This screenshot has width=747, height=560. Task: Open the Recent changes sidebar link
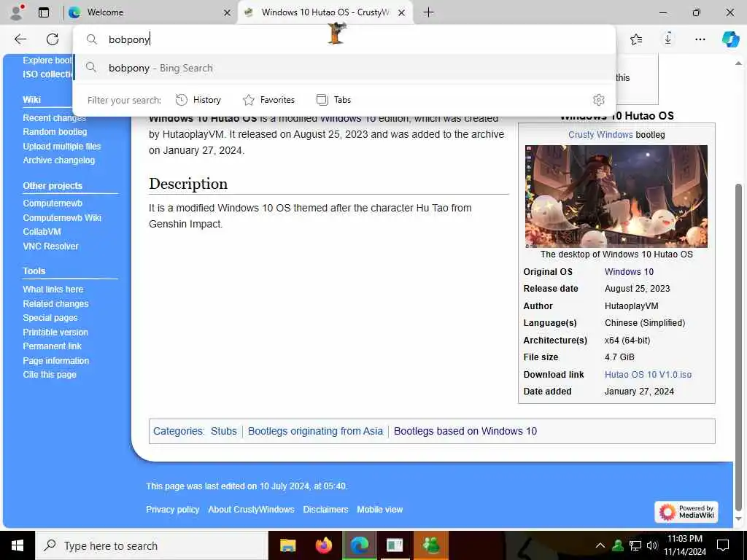pos(54,118)
